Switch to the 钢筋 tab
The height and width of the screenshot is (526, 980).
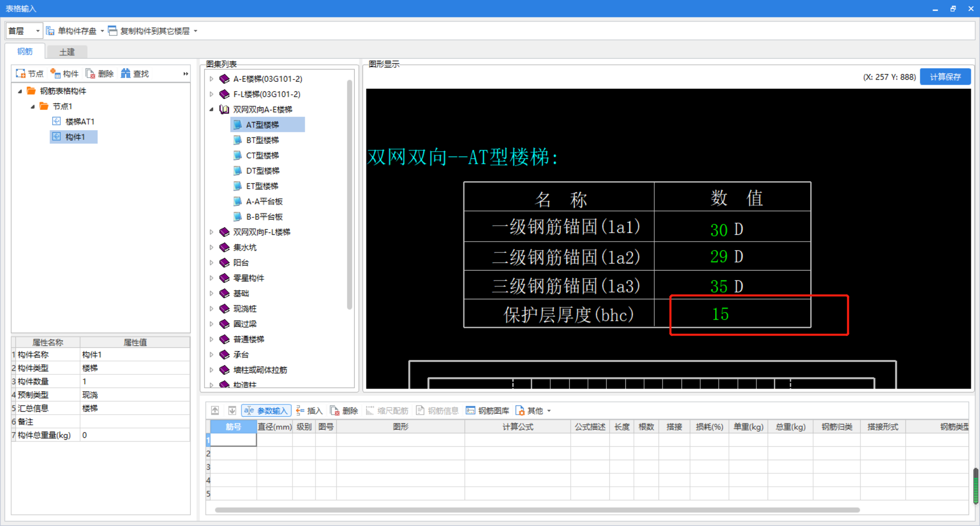click(25, 52)
